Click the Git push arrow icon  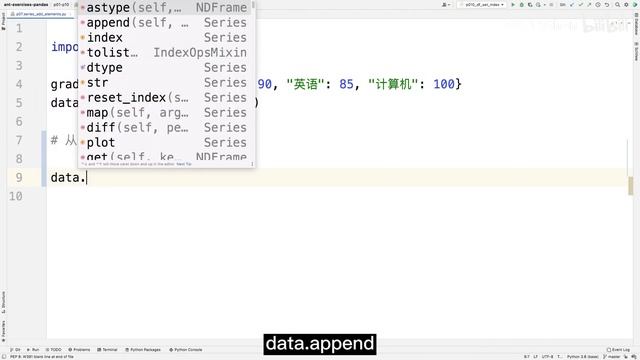[x=589, y=4]
